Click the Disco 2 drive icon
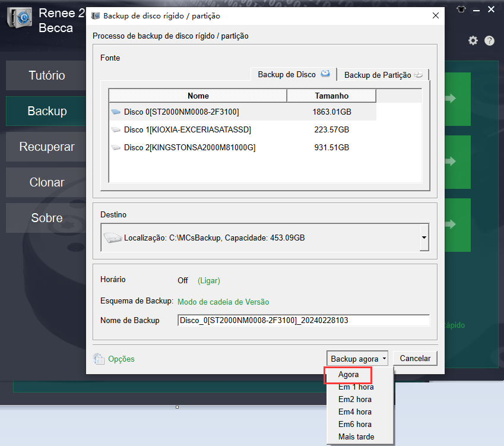 [116, 148]
